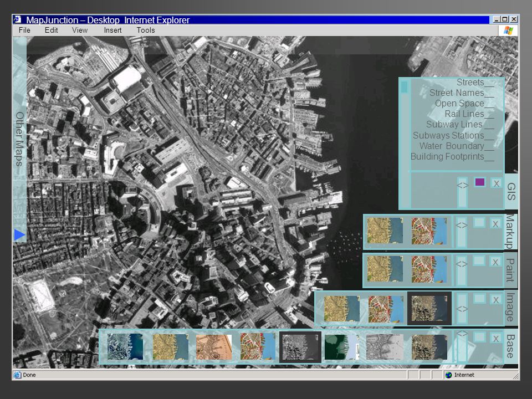Switch to the GIS side tab

point(511,192)
